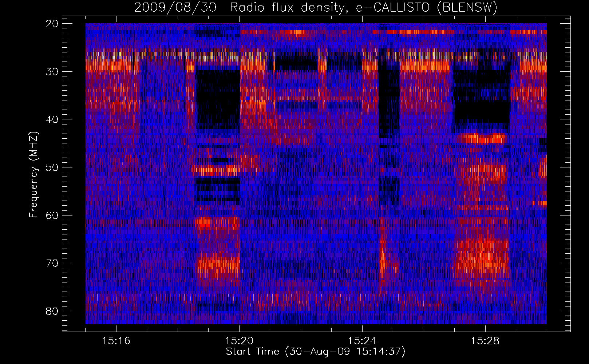Select the frequency label 80

52,311
